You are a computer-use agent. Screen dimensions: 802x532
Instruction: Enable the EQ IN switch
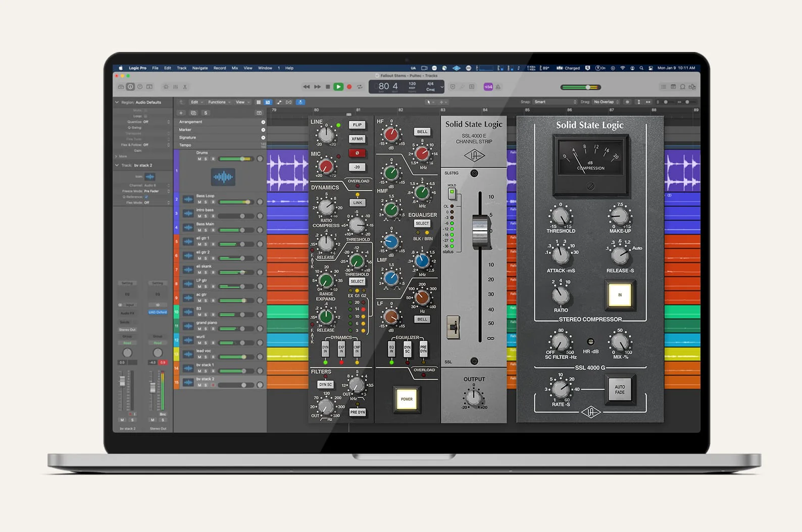point(391,348)
